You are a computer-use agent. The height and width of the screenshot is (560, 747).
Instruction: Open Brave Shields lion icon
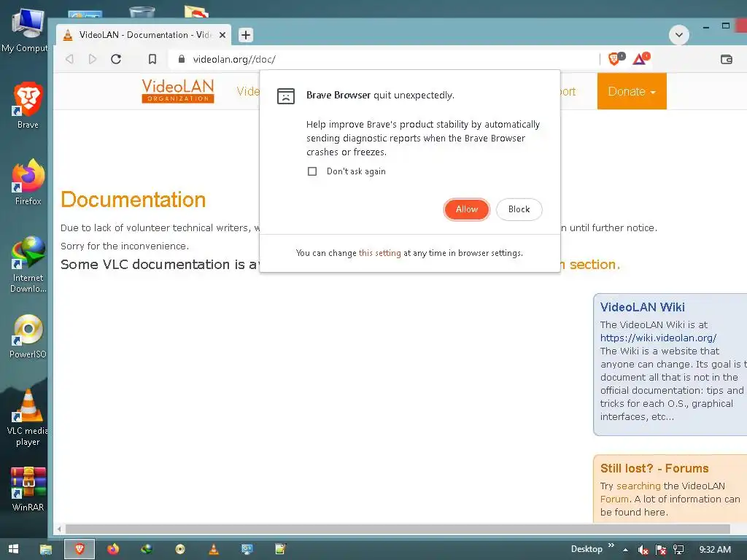(x=616, y=58)
